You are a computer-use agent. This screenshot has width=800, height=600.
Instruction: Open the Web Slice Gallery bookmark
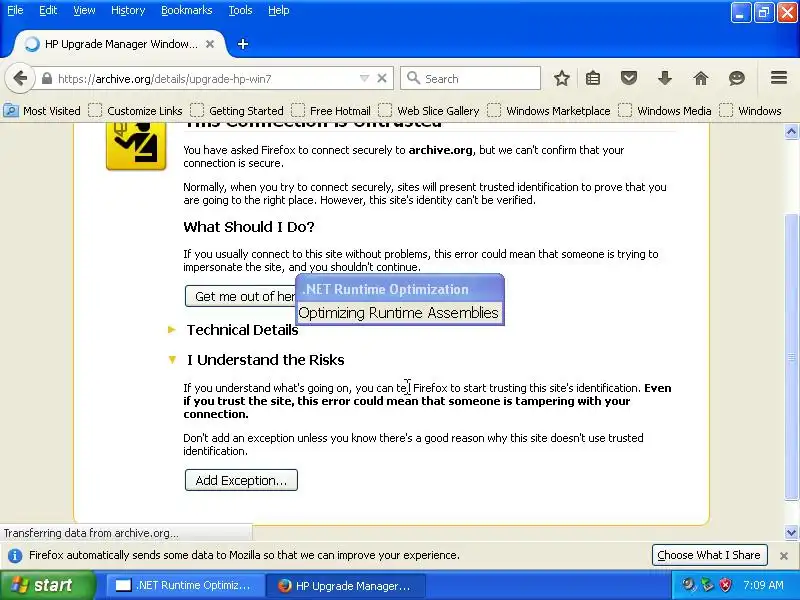click(x=429, y=111)
